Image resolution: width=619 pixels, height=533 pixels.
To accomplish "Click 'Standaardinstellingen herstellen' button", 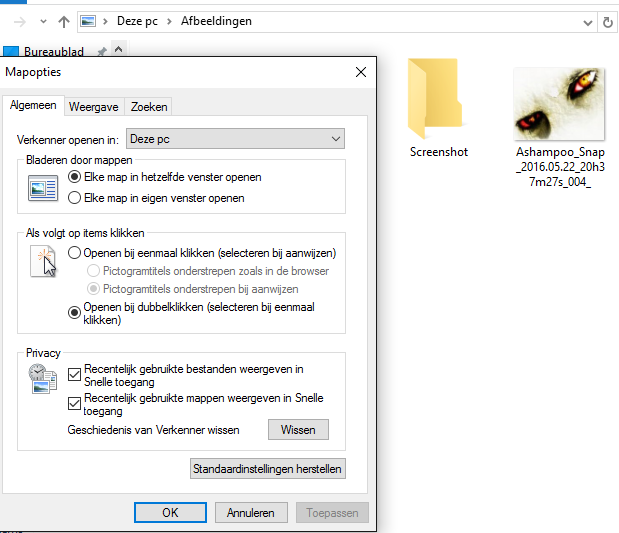I will coord(268,469).
